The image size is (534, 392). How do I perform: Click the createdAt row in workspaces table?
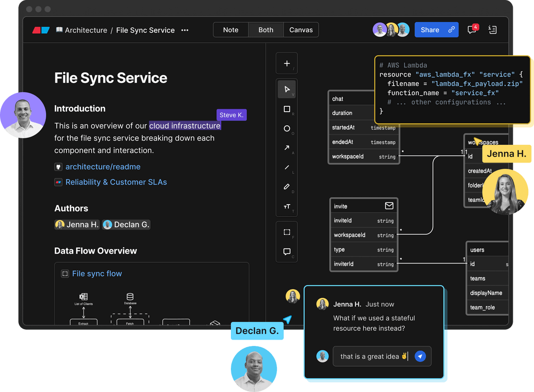[479, 171]
